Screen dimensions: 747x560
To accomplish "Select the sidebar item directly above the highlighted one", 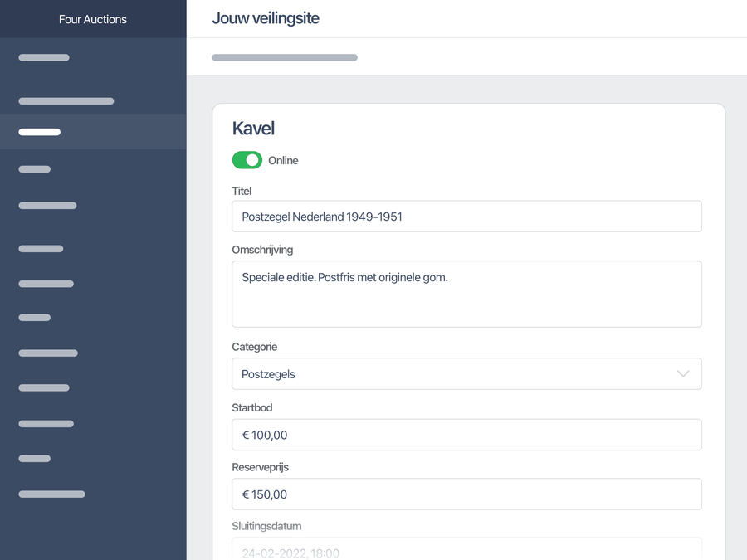I will click(66, 101).
